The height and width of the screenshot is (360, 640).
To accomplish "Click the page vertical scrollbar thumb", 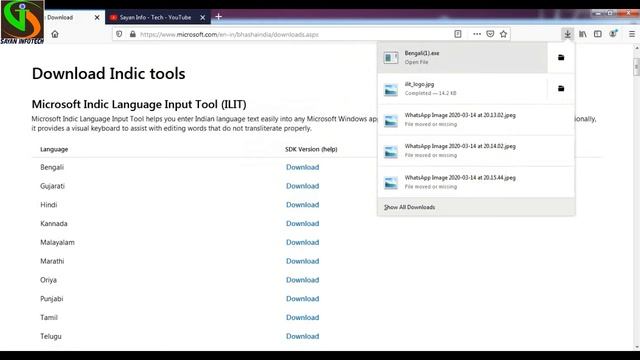I will coord(636,67).
